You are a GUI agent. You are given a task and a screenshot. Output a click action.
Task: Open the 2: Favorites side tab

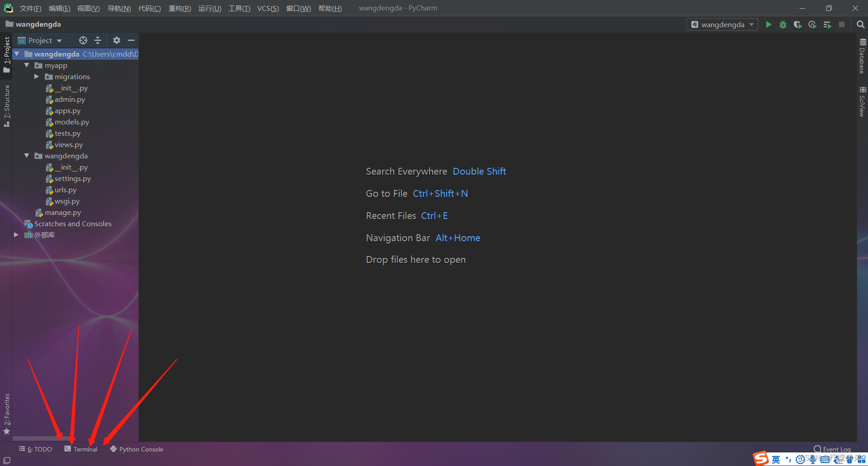pyautogui.click(x=6, y=414)
